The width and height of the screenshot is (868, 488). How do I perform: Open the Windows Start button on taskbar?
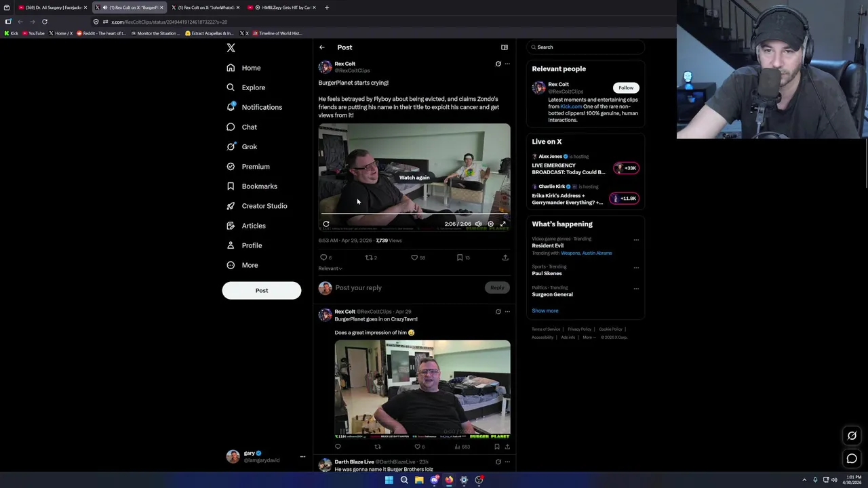coord(389,480)
